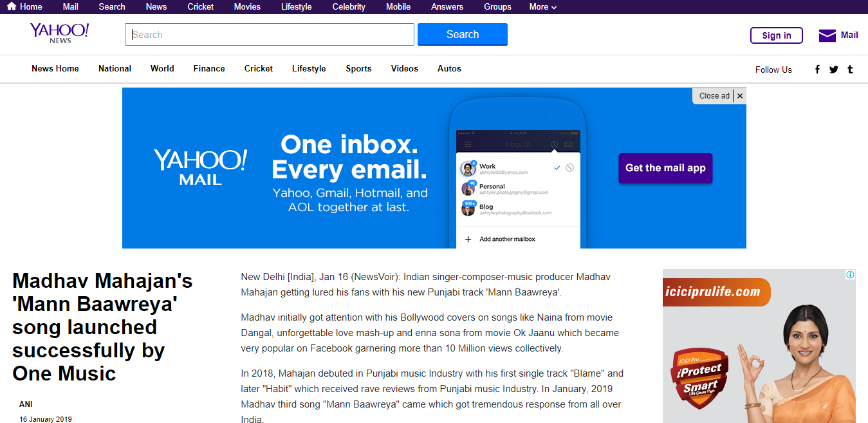The height and width of the screenshot is (423, 868).
Task: Open Movies in the top purple bar
Action: (x=248, y=7)
